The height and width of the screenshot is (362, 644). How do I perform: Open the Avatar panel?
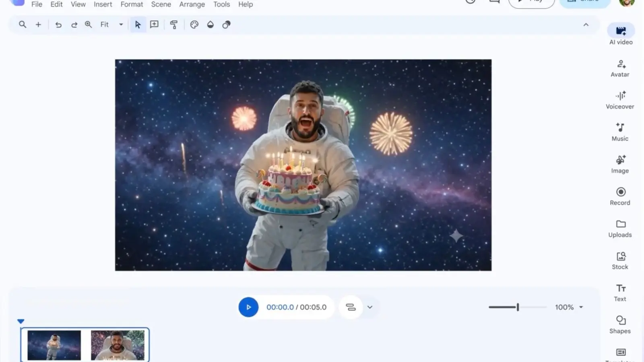620,68
